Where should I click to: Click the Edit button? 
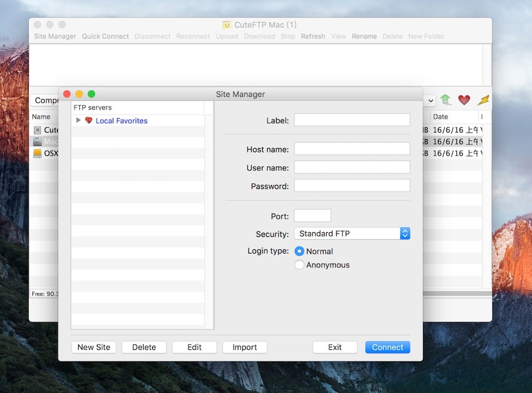(194, 347)
